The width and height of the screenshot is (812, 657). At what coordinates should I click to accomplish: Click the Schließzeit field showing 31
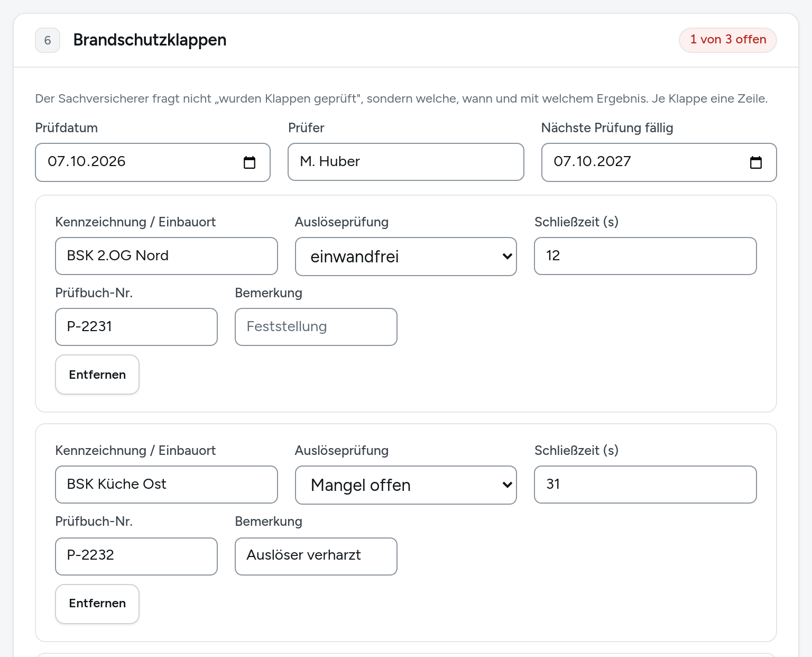coord(645,485)
